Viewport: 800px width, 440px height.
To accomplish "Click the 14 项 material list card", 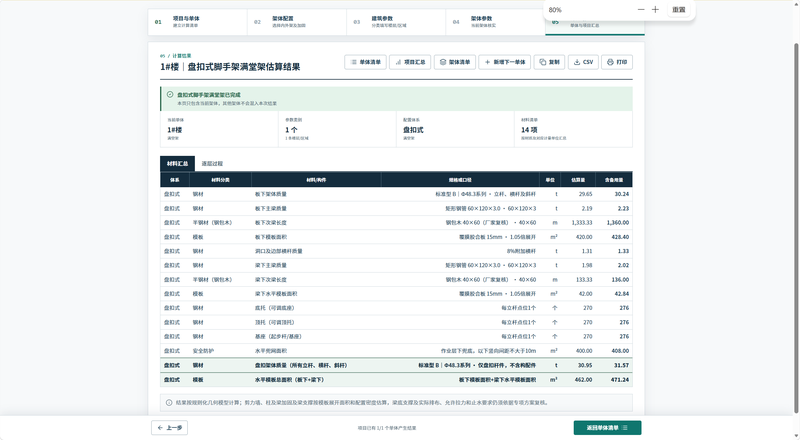I will 573,129.
